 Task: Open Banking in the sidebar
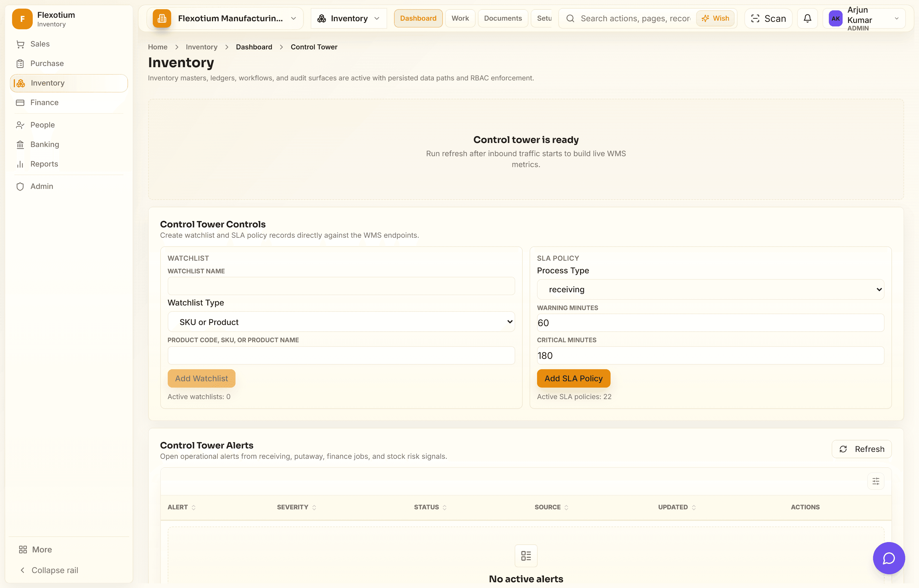point(69,144)
